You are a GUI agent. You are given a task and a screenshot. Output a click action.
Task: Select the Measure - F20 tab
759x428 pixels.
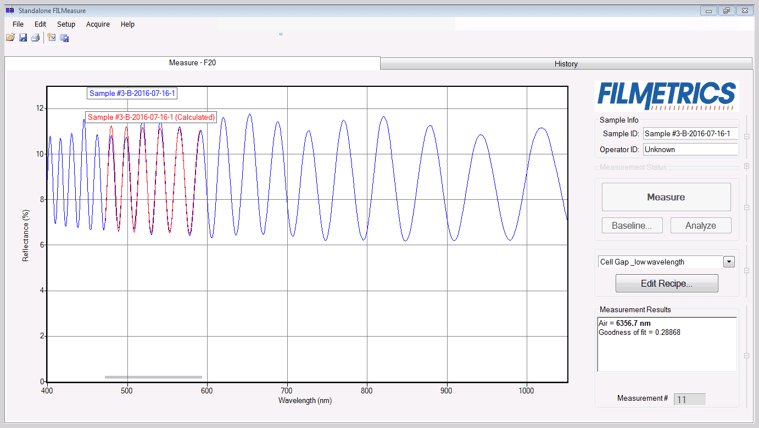click(x=192, y=63)
